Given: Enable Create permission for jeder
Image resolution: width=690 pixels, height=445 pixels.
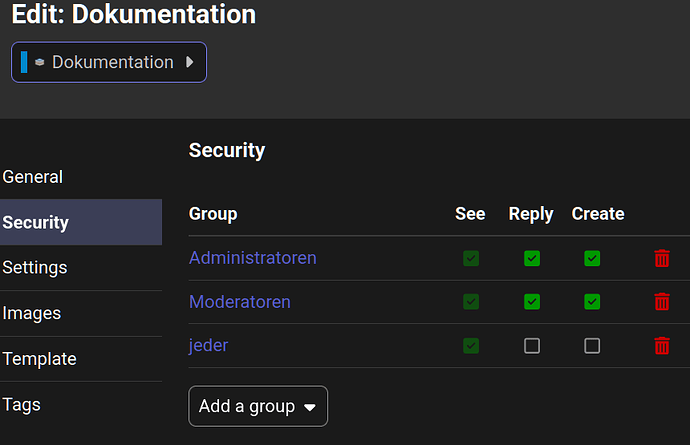Looking at the screenshot, I should (592, 346).
